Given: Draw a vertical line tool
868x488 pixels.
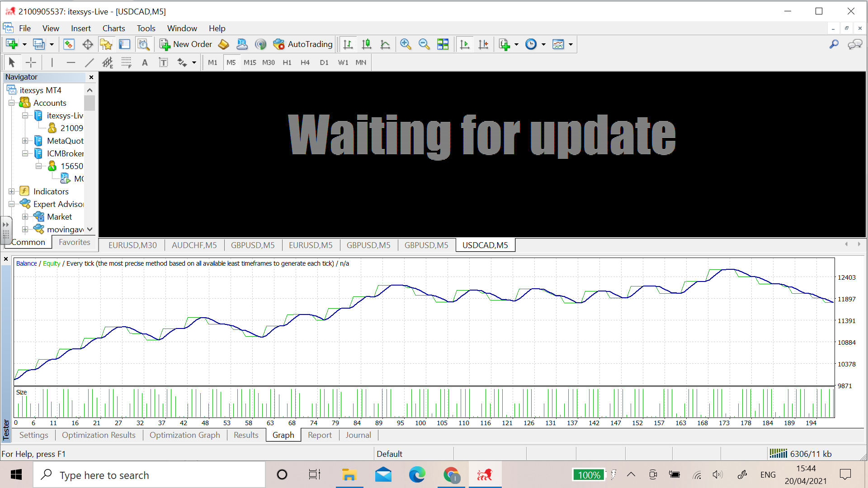Looking at the screenshot, I should pos(52,62).
